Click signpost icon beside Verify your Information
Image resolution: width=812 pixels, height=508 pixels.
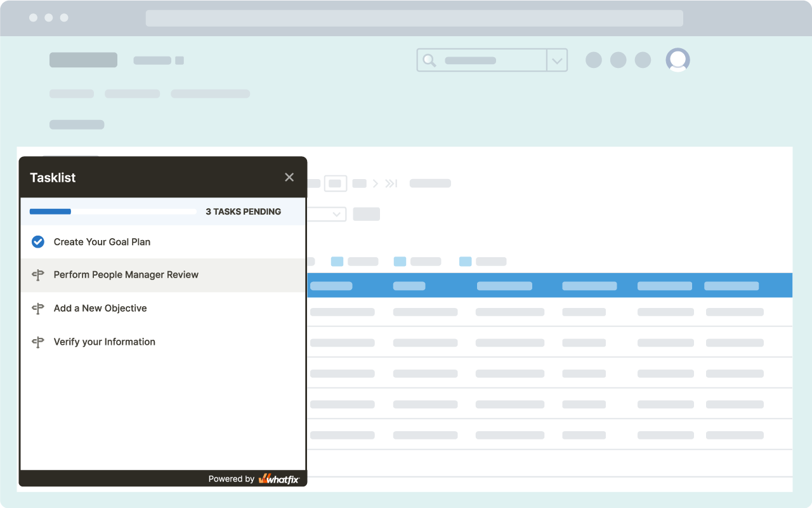coord(38,342)
